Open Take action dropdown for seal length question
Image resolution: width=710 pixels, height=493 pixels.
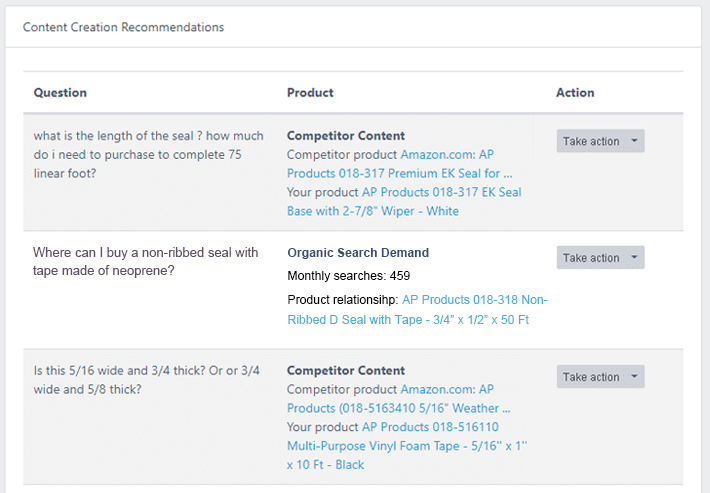[600, 141]
